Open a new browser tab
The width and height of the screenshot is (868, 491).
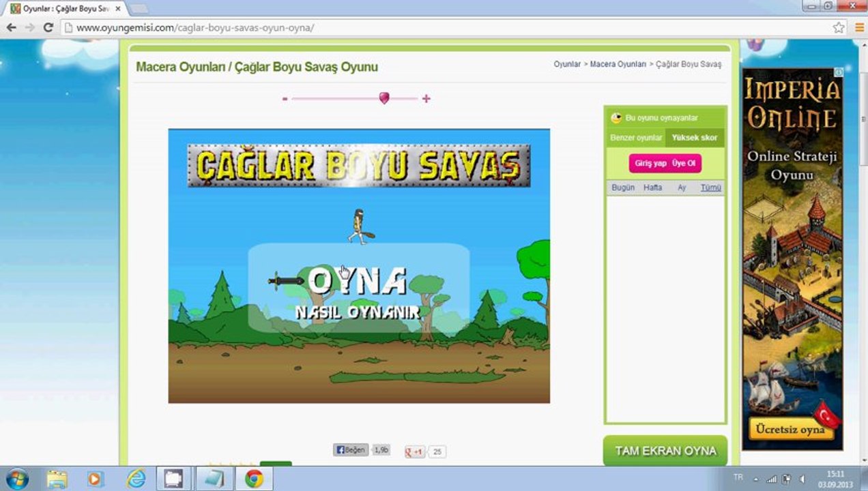click(139, 9)
